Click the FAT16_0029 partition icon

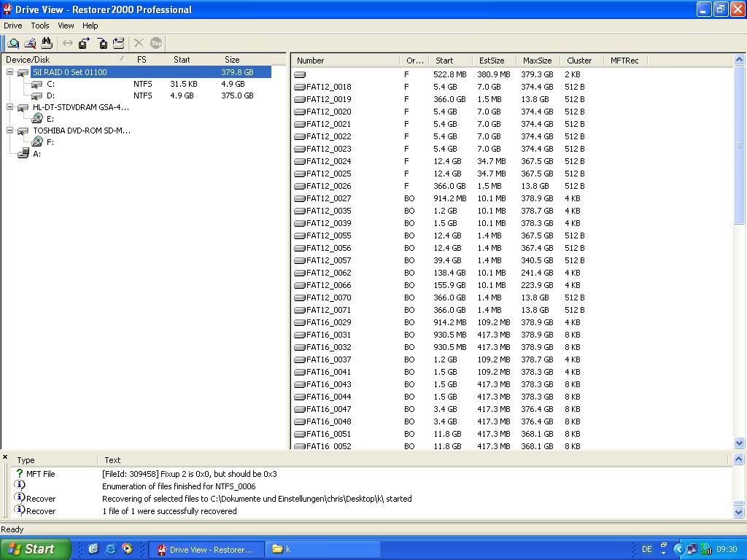(x=300, y=322)
